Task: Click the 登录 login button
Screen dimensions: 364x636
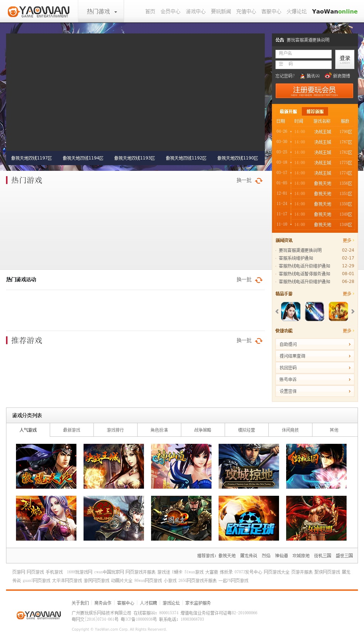Action: pyautogui.click(x=345, y=59)
